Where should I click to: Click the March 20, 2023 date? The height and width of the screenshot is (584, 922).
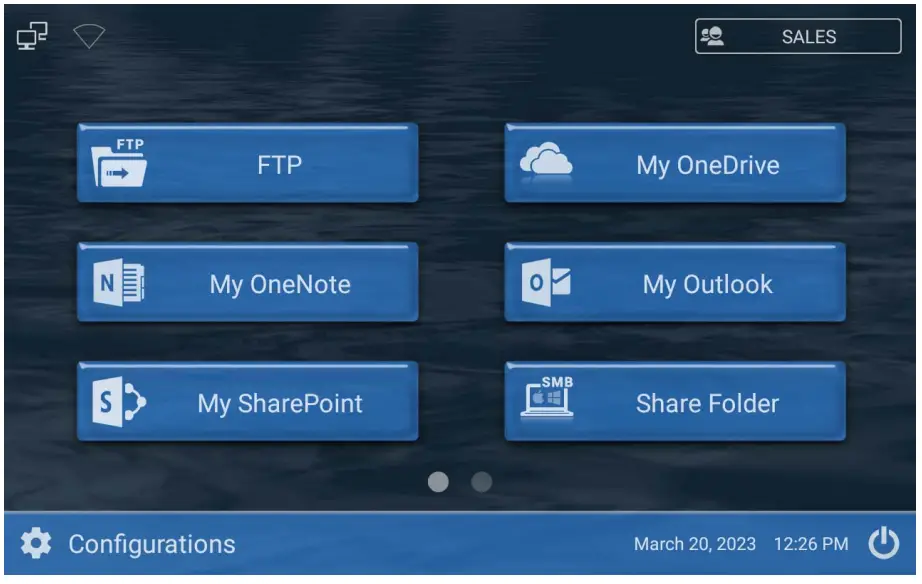point(694,544)
